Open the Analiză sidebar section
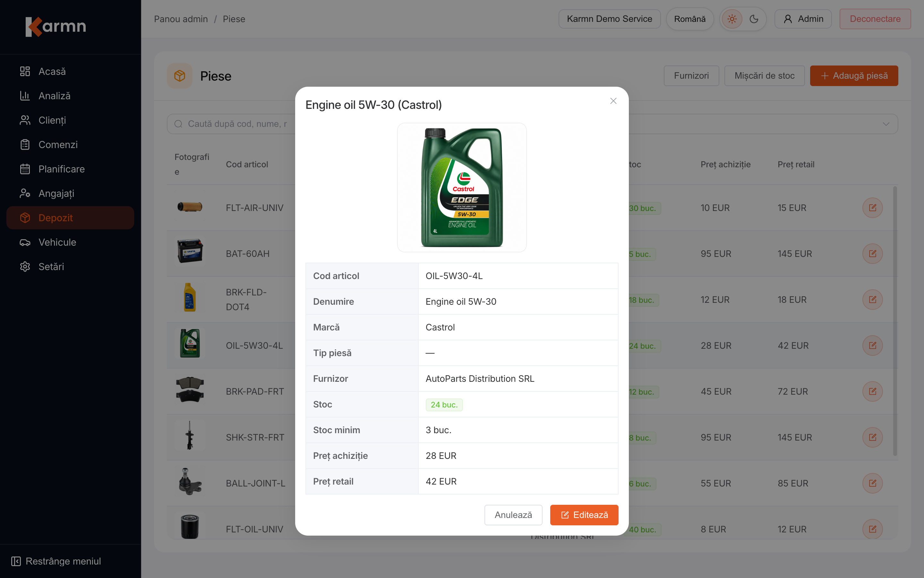This screenshot has width=924, height=578. pos(70,96)
